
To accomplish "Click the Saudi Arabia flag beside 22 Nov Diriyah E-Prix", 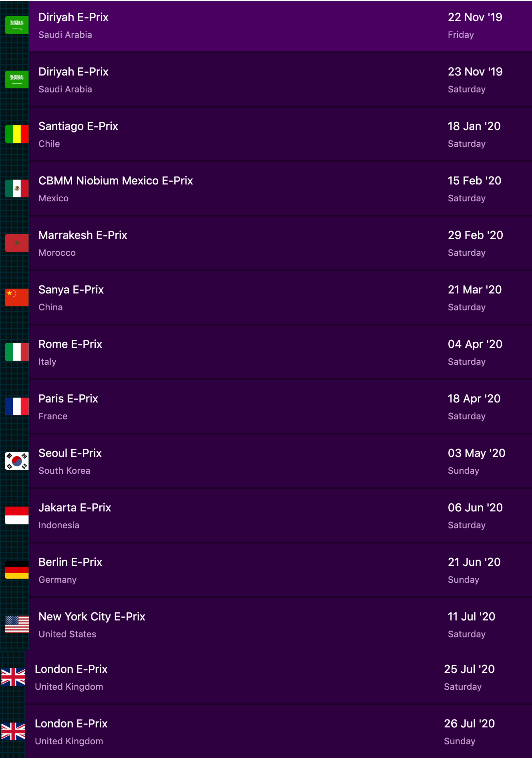I will (17, 25).
